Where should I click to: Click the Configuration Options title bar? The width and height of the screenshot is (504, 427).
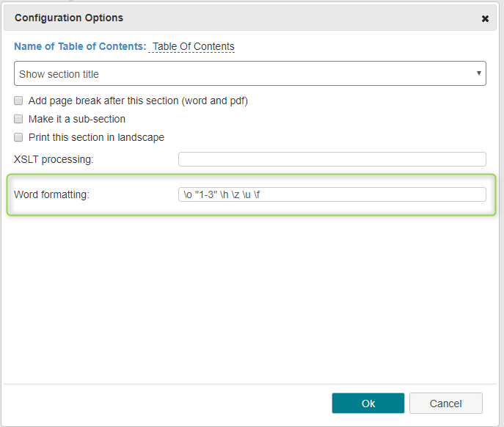tap(249, 18)
